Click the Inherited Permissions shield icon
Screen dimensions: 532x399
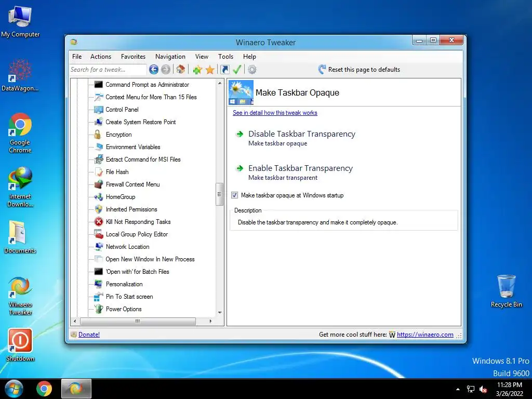[x=99, y=209]
